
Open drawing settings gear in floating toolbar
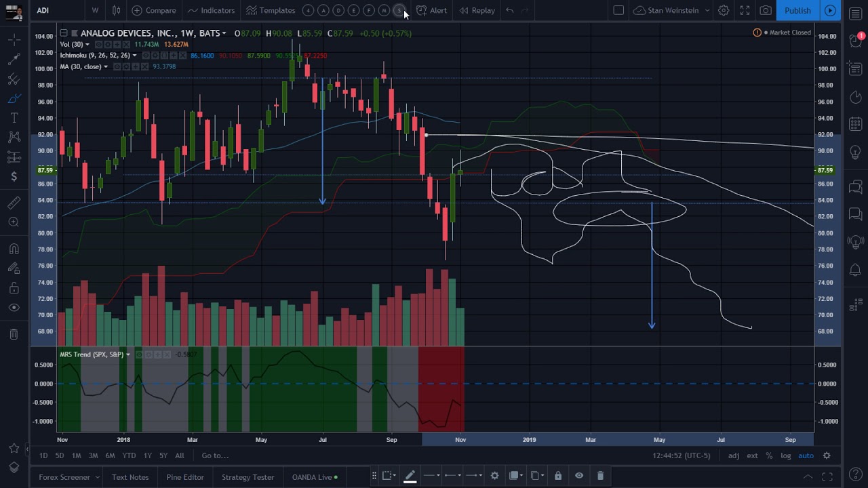(x=494, y=476)
